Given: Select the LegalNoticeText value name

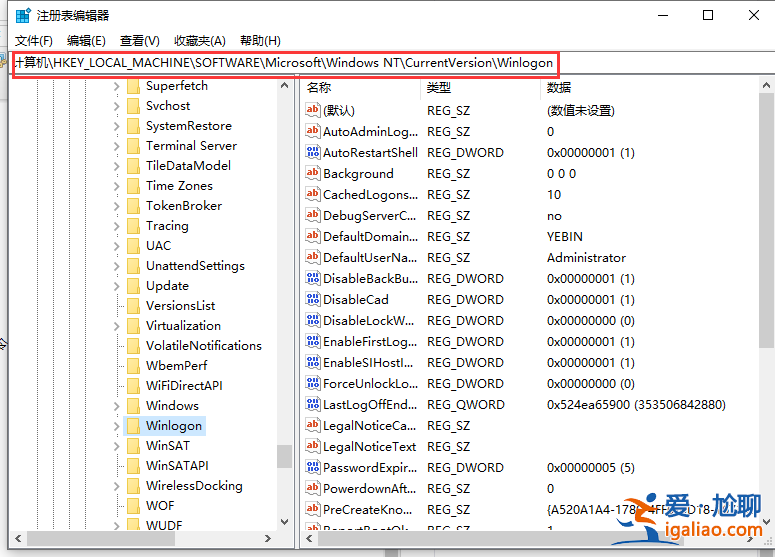Looking at the screenshot, I should click(x=370, y=447).
